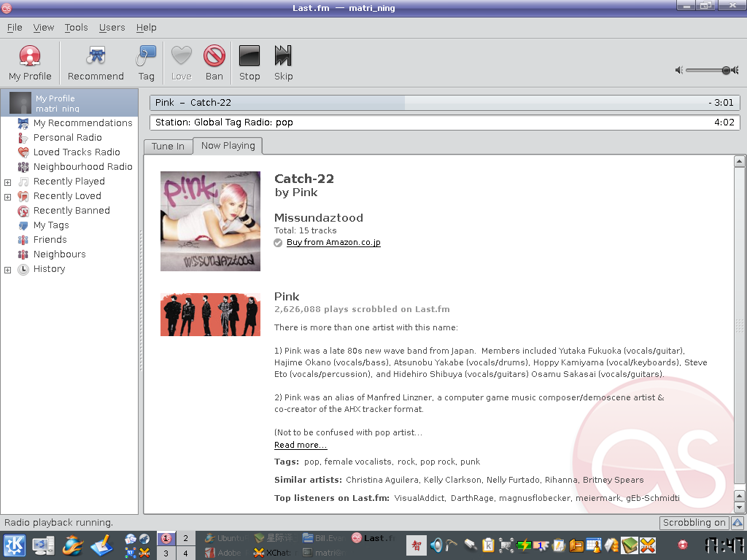Select Recently Played in the sidebar
This screenshot has width=747, height=560.
[69, 182]
